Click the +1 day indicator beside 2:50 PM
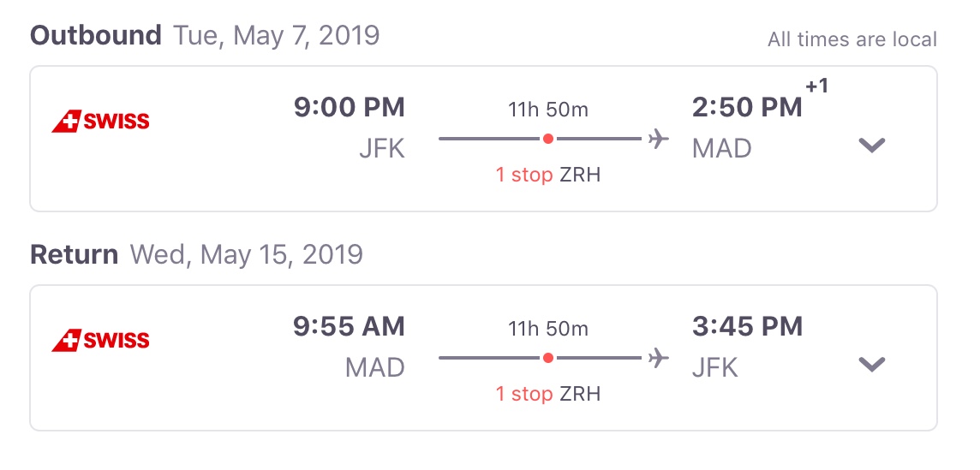 pos(817,86)
